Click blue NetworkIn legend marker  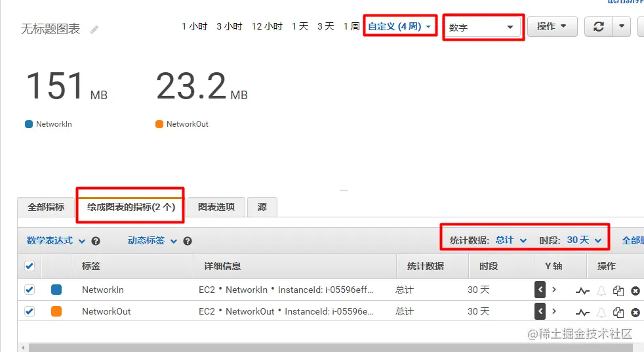tap(29, 124)
